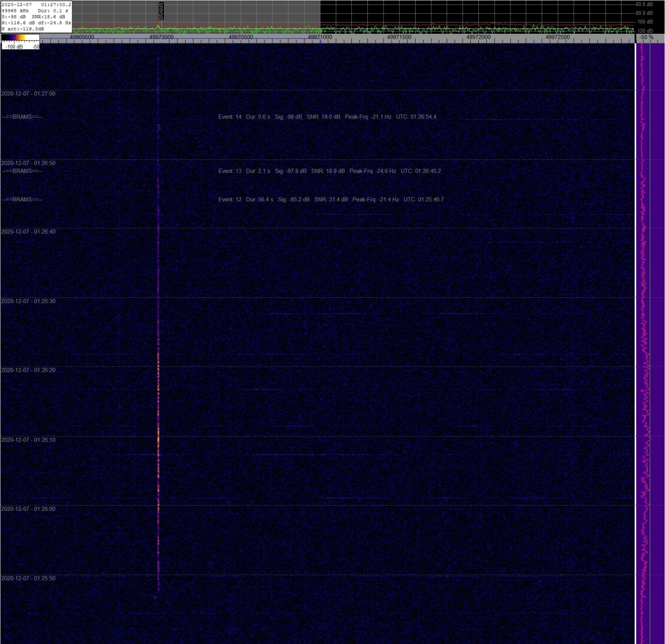Select frequency tick 49971000 on the scale
This screenshot has width=665, height=644.
(x=320, y=38)
